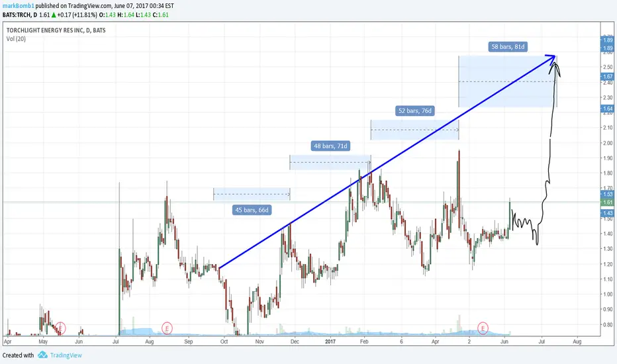Click the green 1.61 current price tag

tap(608, 203)
